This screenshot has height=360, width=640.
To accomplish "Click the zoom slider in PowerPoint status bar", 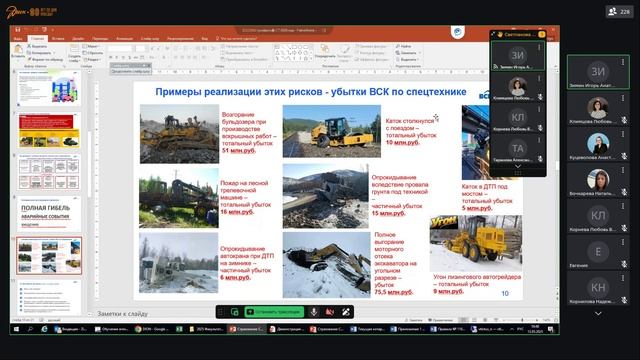I will pos(522,320).
